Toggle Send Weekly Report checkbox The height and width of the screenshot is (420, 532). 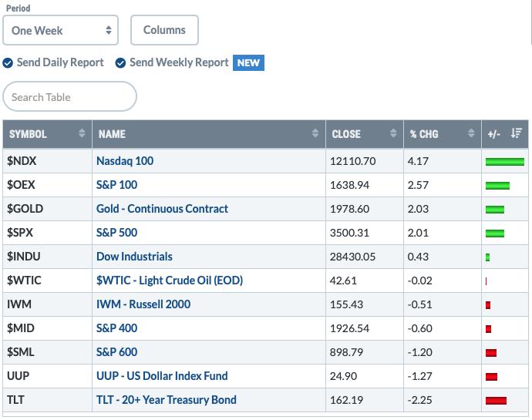tap(120, 62)
